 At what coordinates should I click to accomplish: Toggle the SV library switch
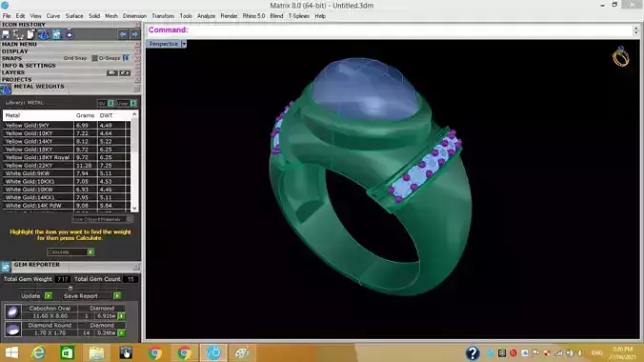click(x=111, y=103)
